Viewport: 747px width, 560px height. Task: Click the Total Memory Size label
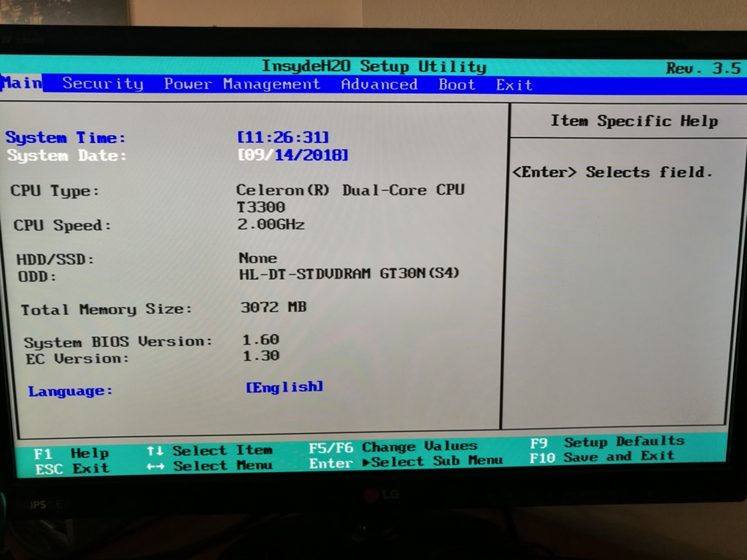coord(107,309)
